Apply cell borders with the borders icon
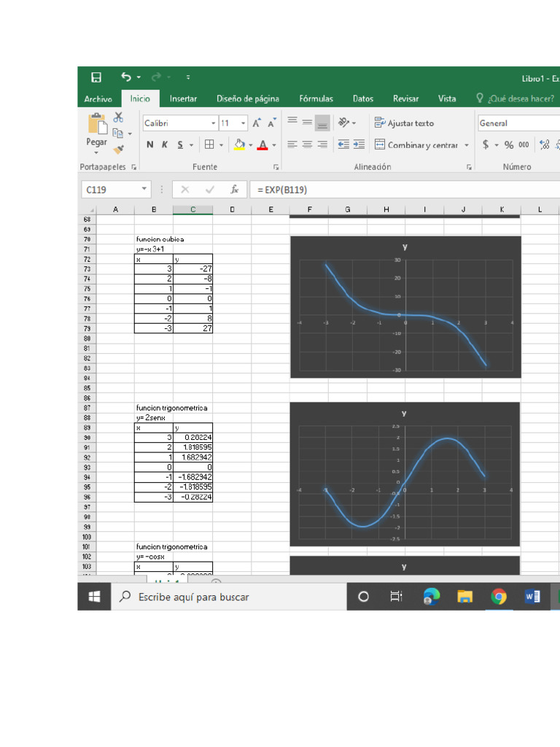Screen dimensions: 560x747 pos(209,144)
